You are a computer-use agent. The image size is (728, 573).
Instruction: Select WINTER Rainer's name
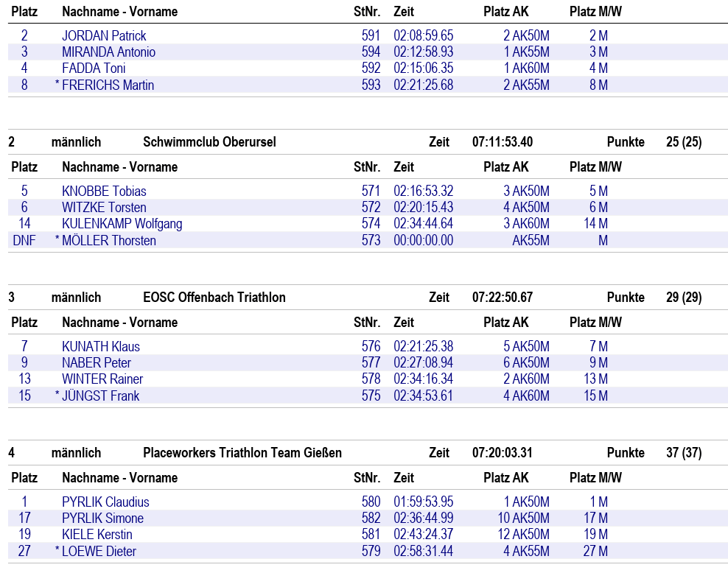(102, 379)
